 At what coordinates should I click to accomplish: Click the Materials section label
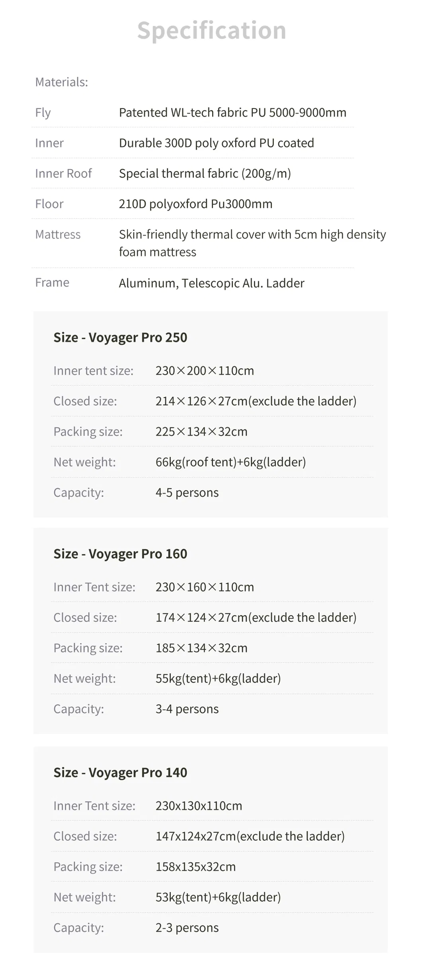(x=61, y=82)
